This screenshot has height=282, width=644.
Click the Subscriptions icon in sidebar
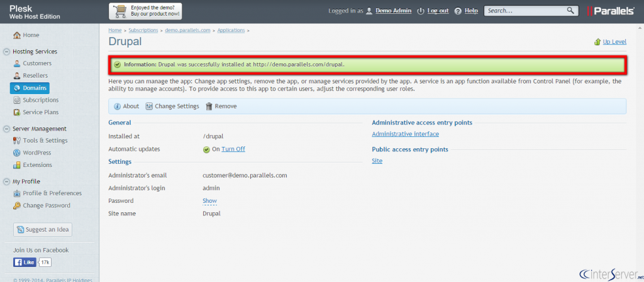(17, 100)
